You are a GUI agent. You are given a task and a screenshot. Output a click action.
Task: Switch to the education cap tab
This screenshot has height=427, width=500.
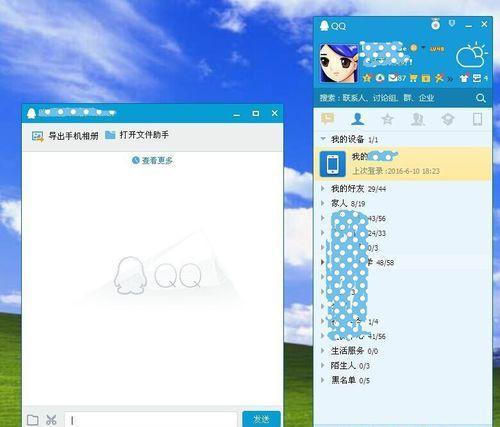(448, 119)
